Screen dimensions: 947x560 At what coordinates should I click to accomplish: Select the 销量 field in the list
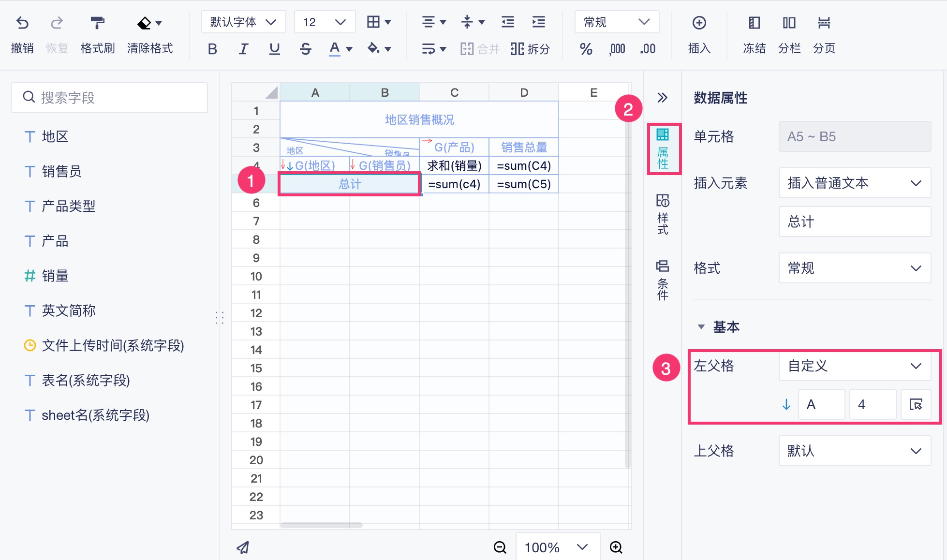(x=55, y=276)
